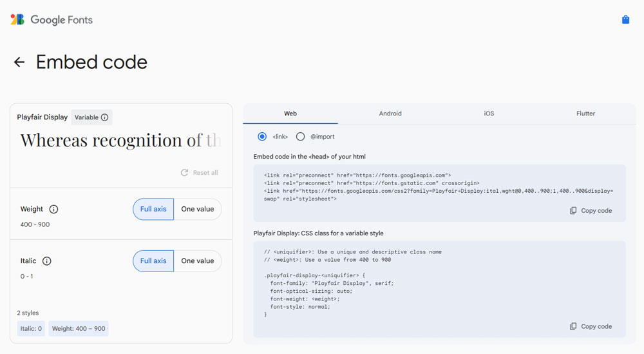Viewport: 644px width, 354px height.
Task: Click the Italic info icon
Action: pos(46,261)
